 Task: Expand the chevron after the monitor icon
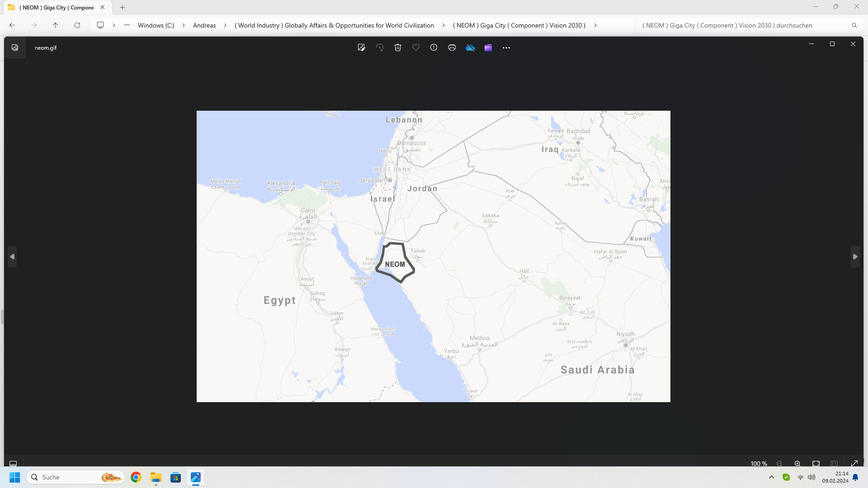(114, 25)
